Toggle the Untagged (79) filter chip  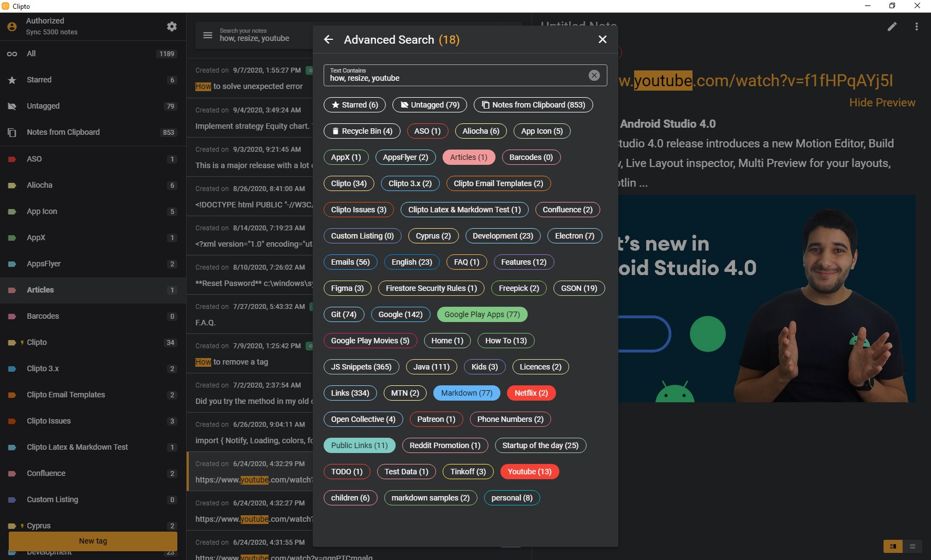[430, 105]
